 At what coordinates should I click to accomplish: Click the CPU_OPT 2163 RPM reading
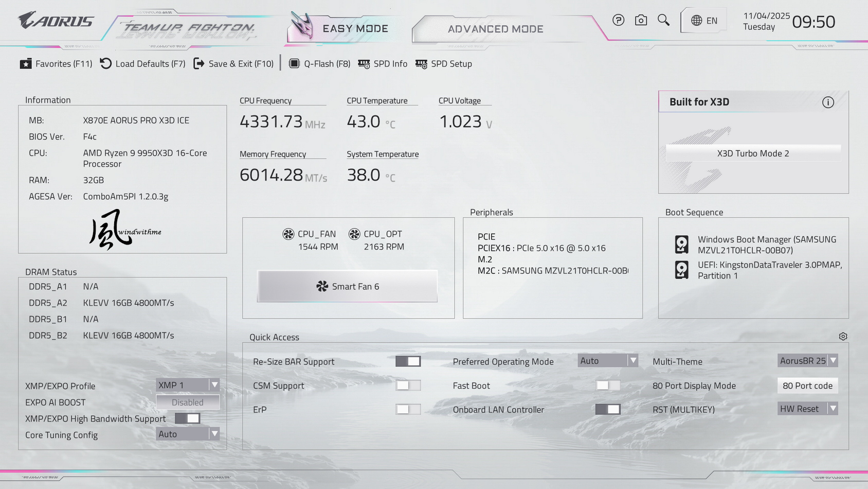tap(384, 247)
